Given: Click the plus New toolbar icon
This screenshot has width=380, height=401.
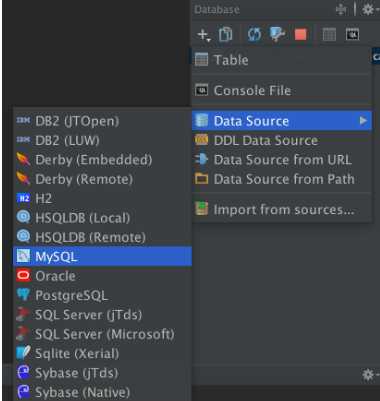Looking at the screenshot, I should [x=203, y=35].
